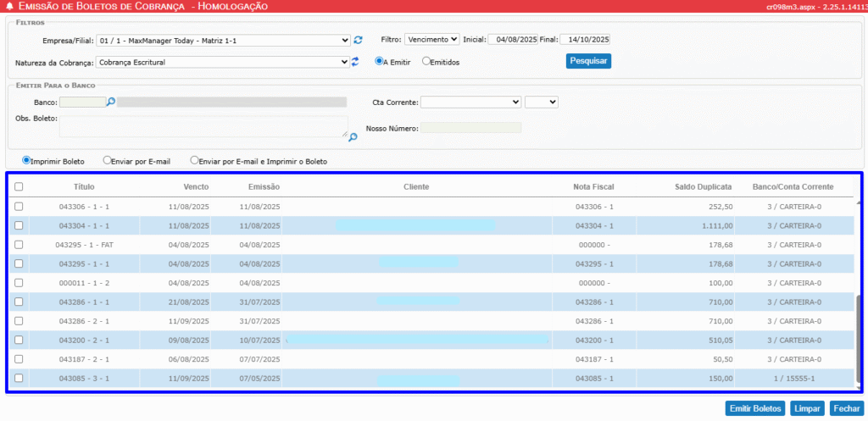This screenshot has width=868, height=421.
Task: Open bank lookup magnifier next to Banco
Action: coord(110,102)
